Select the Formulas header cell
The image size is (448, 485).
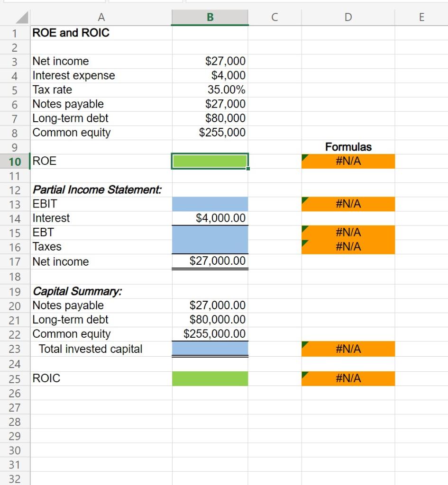point(347,147)
